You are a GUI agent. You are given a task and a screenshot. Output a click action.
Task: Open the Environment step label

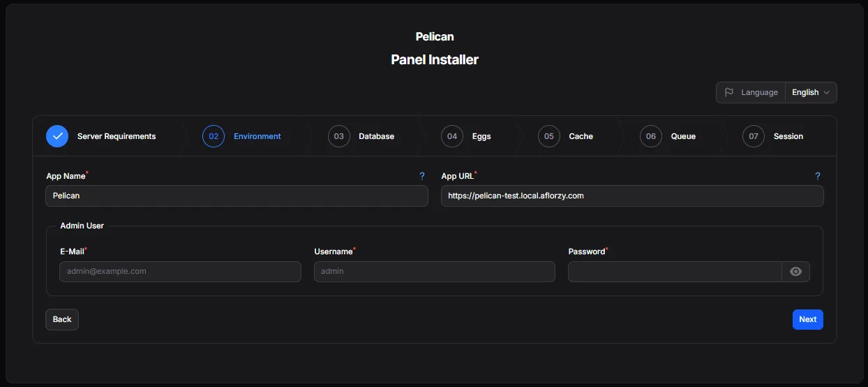(x=257, y=136)
